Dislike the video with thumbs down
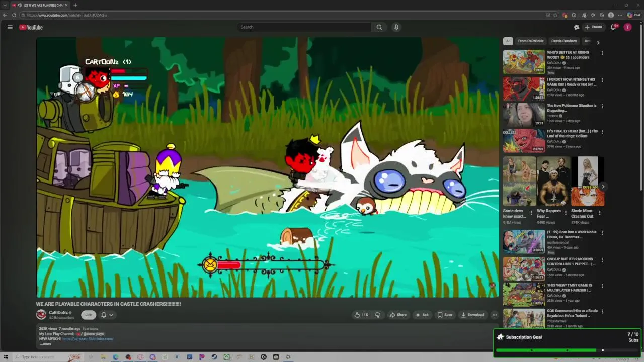Viewport: 644px width, 362px height. pyautogui.click(x=378, y=315)
